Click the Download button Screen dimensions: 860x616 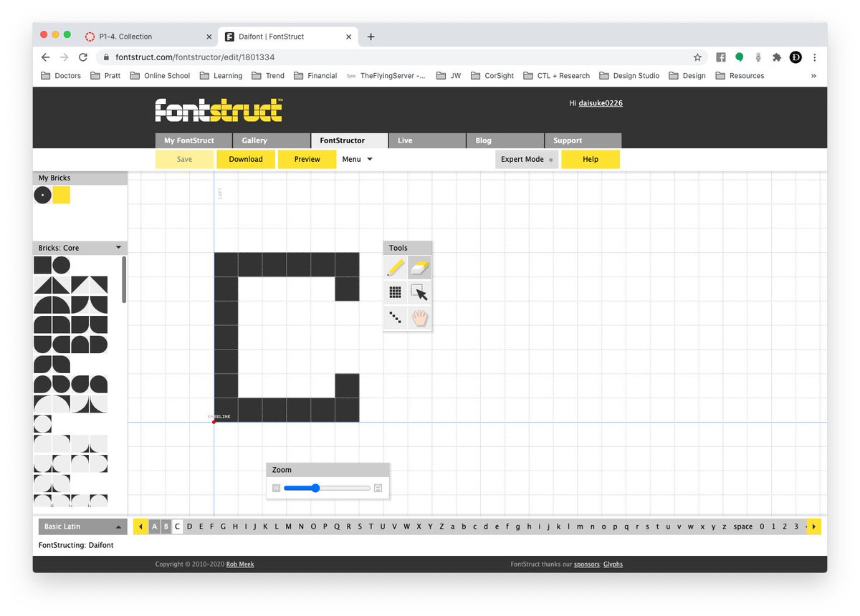coord(246,159)
